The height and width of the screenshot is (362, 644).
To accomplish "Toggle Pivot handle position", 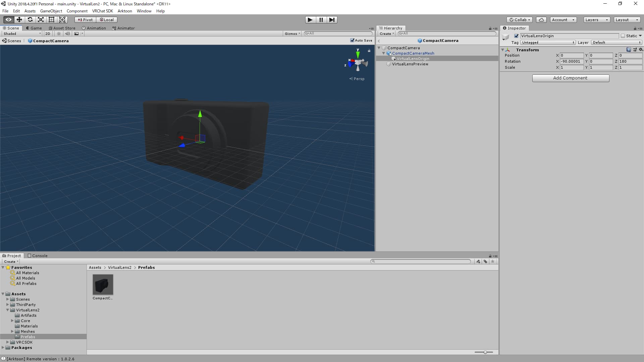I will pyautogui.click(x=85, y=20).
